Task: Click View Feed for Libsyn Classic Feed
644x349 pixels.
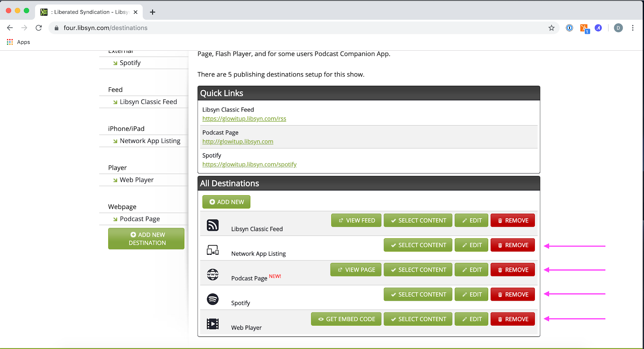Action: [356, 221]
